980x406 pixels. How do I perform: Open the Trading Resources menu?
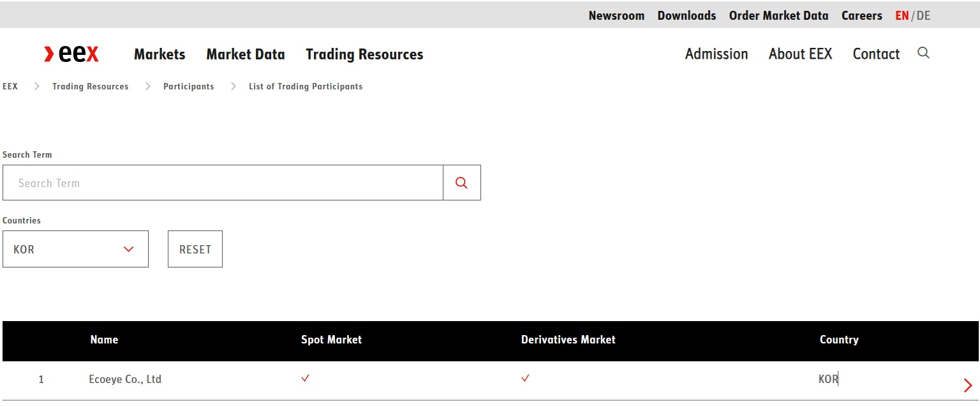coord(364,54)
